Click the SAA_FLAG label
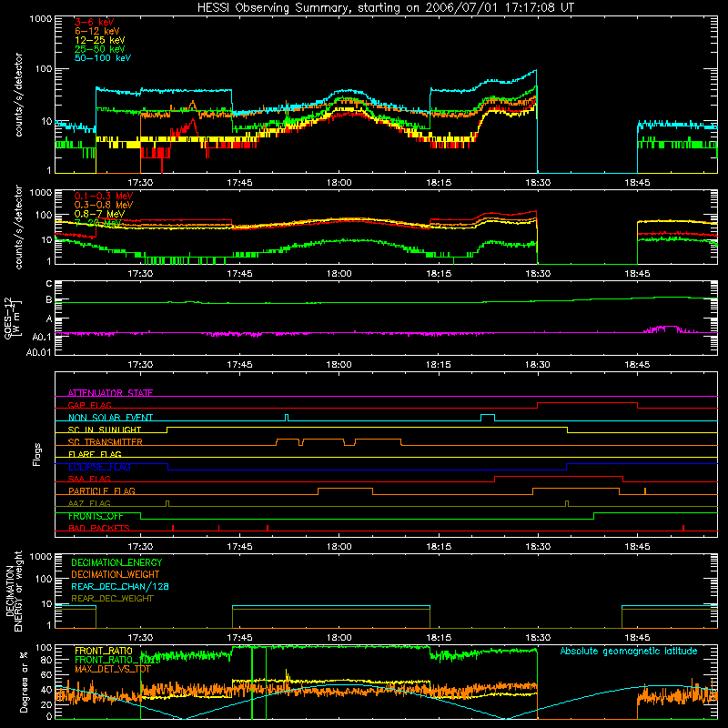The width and height of the screenshot is (728, 728). (x=89, y=480)
